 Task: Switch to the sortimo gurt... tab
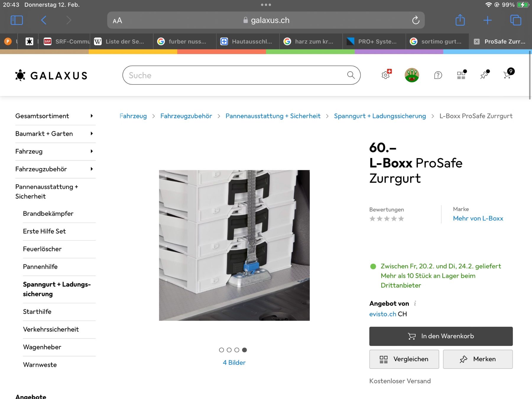(437, 41)
